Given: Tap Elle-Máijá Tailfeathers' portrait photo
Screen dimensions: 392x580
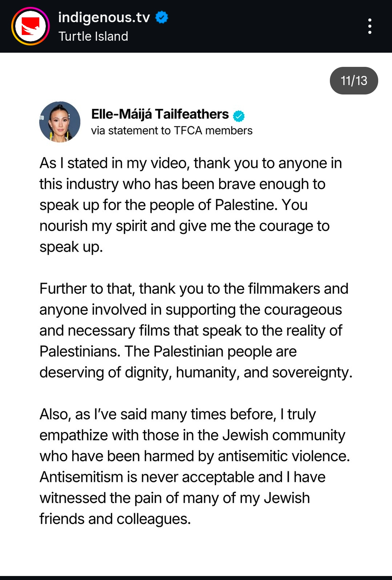Looking at the screenshot, I should pos(60,122).
